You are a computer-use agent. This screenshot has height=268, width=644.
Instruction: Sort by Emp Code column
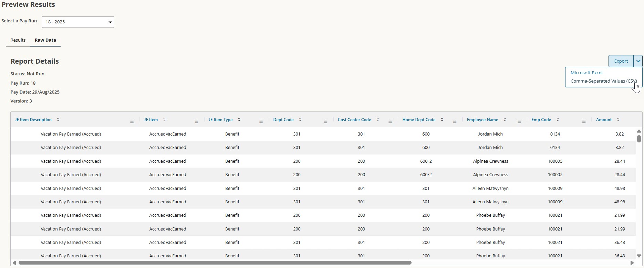click(x=558, y=120)
